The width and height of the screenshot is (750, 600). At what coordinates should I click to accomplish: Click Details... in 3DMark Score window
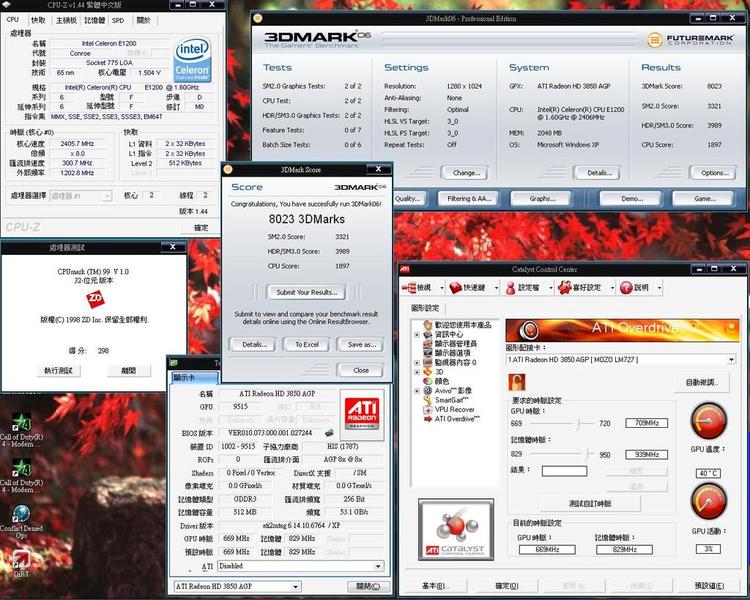click(x=254, y=344)
